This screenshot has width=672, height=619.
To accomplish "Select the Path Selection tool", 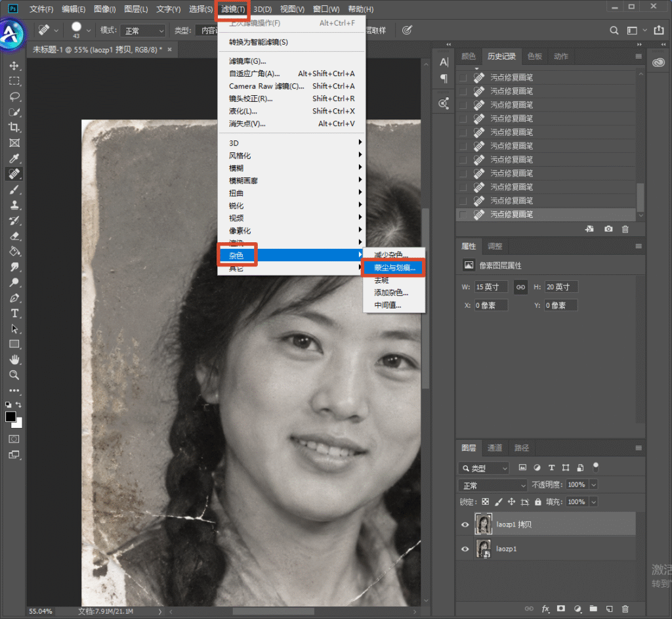I will coord(14,329).
